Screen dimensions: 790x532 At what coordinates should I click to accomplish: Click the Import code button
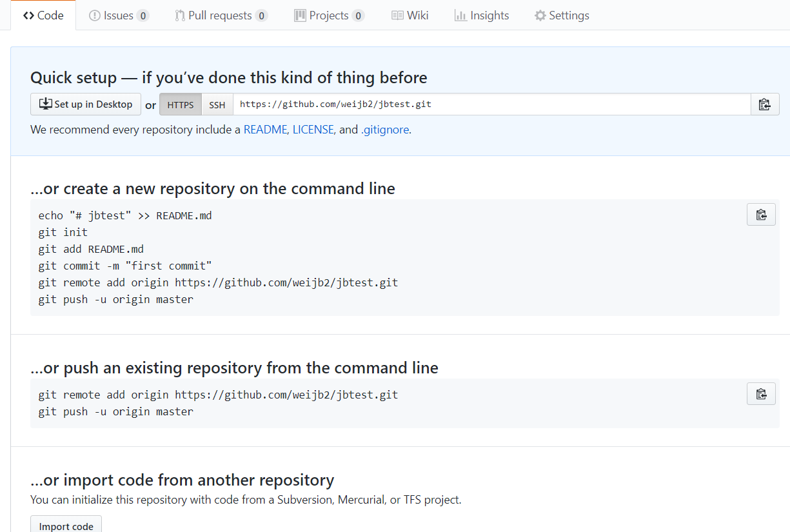click(66, 526)
